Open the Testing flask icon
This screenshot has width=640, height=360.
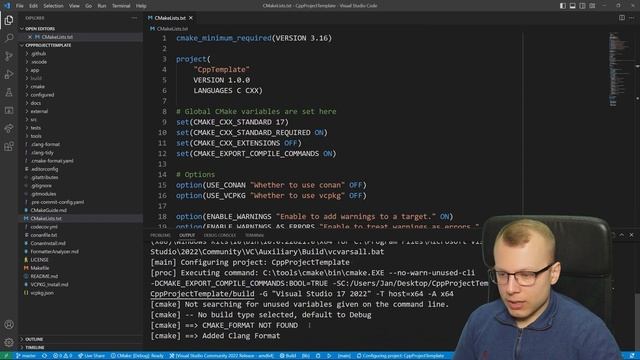tap(9, 92)
